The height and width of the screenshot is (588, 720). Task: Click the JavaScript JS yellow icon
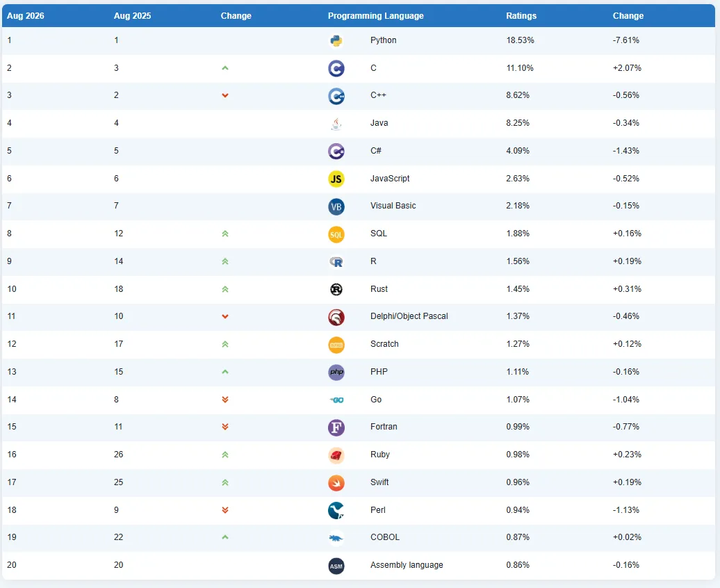click(x=336, y=179)
